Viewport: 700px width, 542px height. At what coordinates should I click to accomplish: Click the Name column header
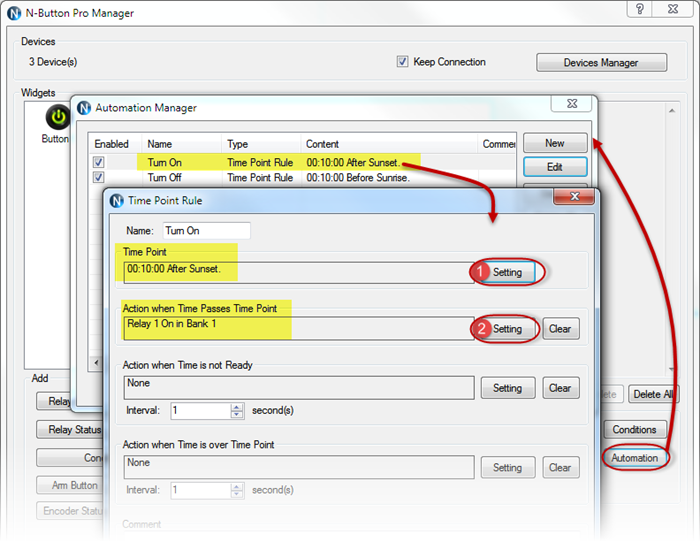click(x=181, y=144)
